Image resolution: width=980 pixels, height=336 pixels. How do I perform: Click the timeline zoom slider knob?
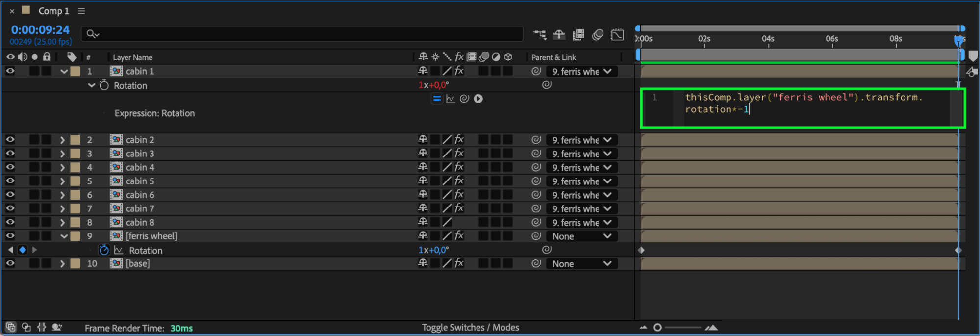click(657, 327)
